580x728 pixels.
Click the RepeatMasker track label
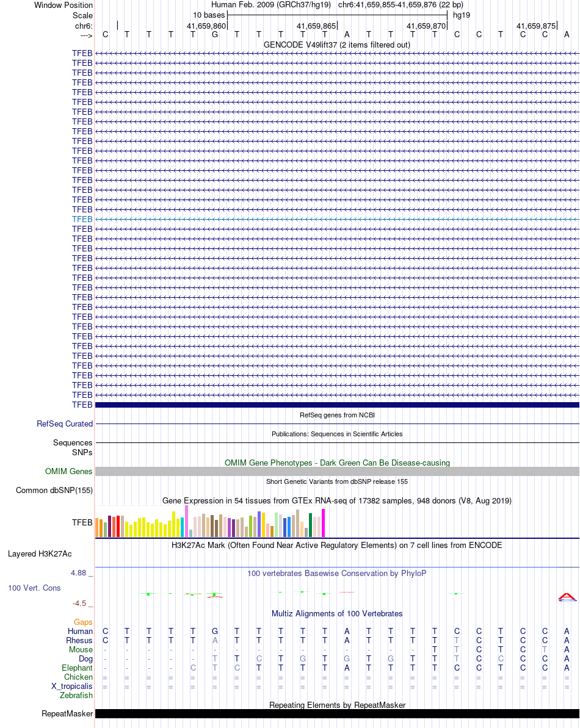tap(67, 713)
